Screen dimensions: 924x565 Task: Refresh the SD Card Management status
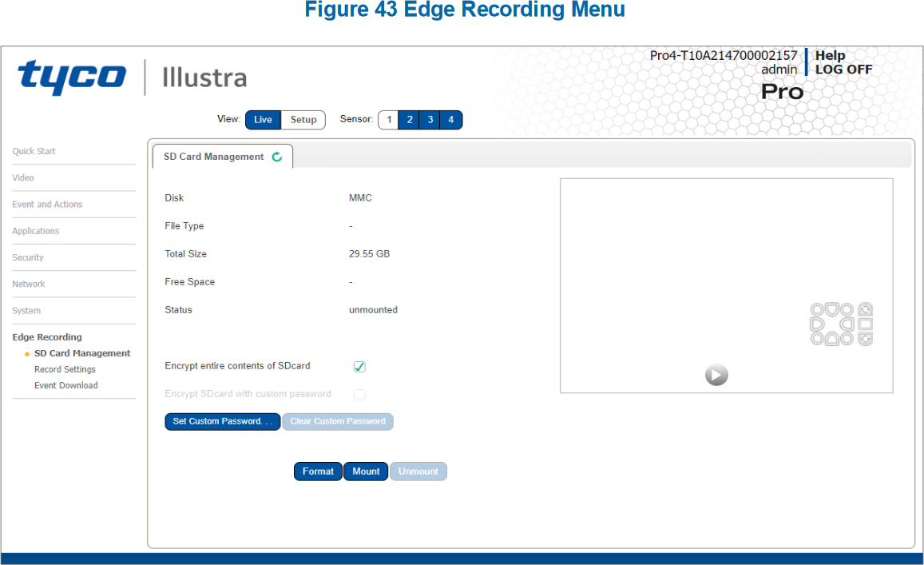pos(277,157)
